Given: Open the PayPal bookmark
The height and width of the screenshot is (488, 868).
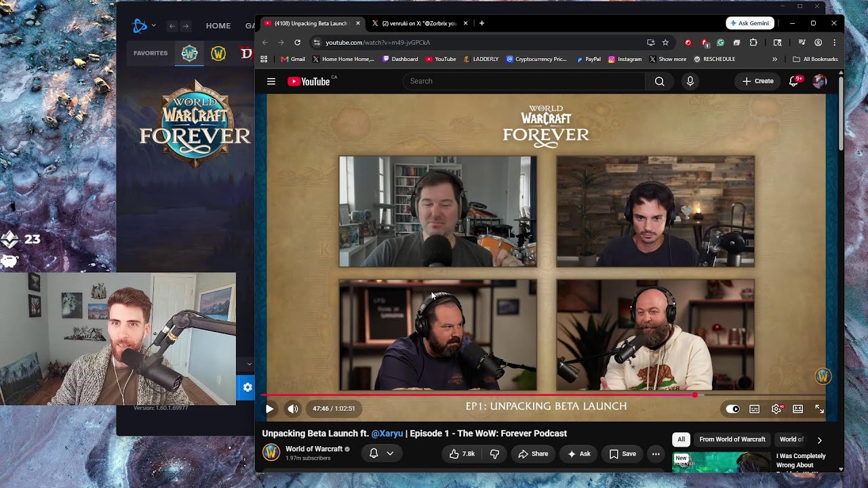Looking at the screenshot, I should point(589,59).
